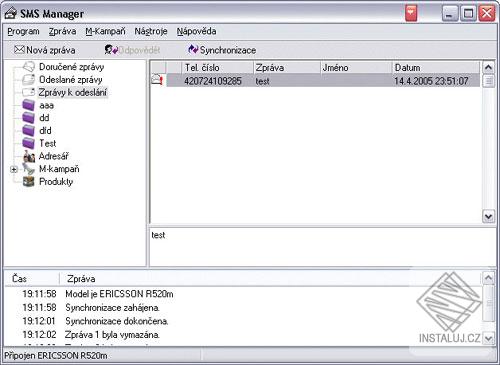Select phone number 420724109285
The width and height of the screenshot is (500, 365).
213,81
